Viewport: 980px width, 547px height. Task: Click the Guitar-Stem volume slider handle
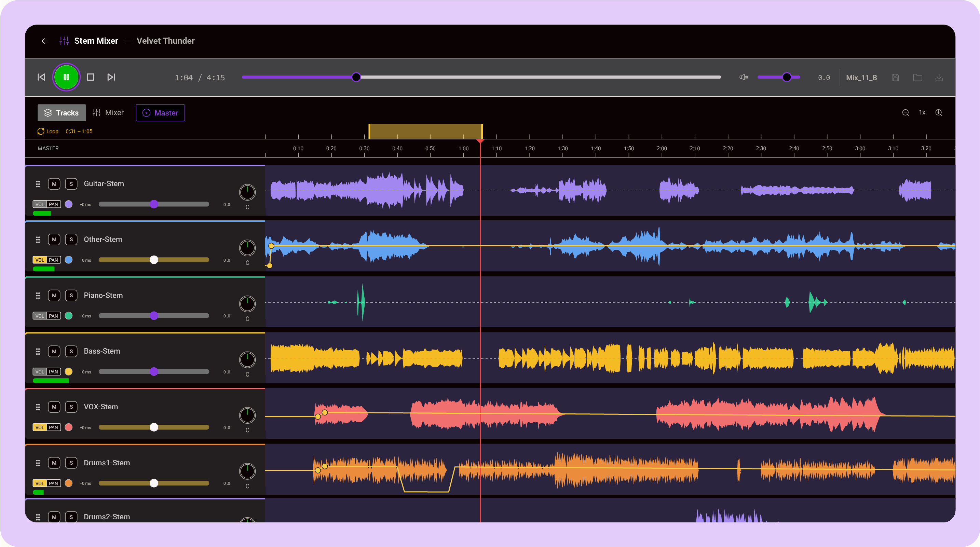(154, 204)
